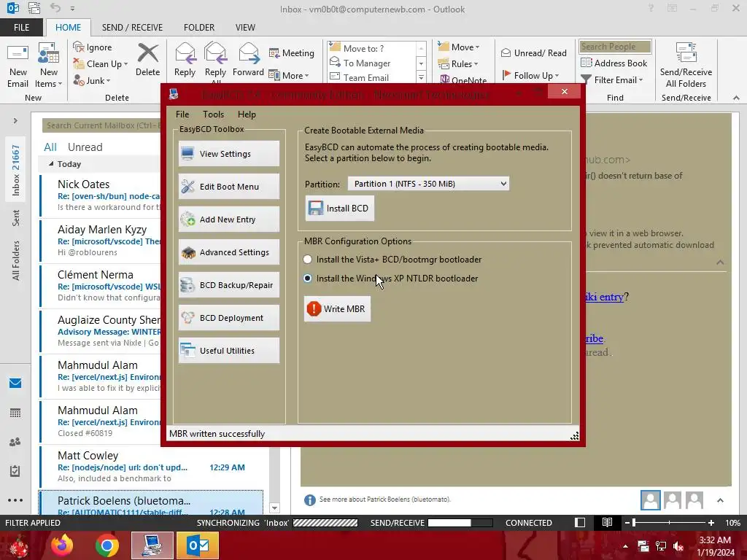
Task: Switch to FOLDER ribbon tab
Action: 199,28
